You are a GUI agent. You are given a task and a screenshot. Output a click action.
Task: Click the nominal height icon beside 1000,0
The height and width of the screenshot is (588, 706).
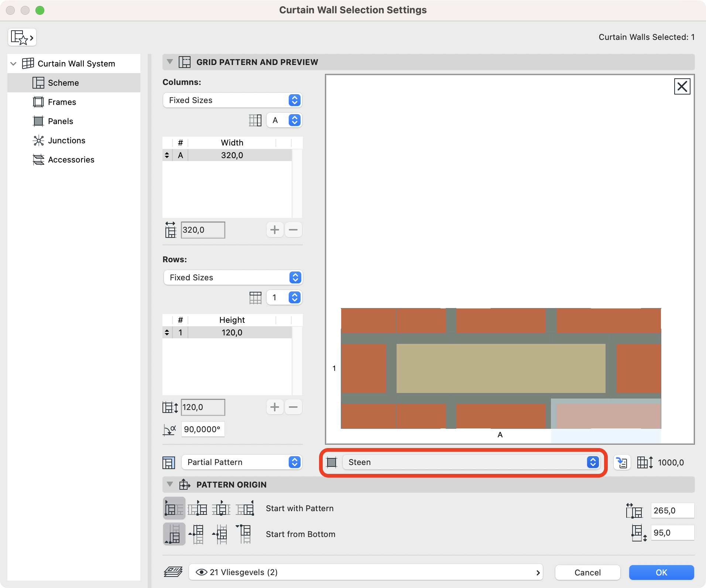click(x=645, y=462)
